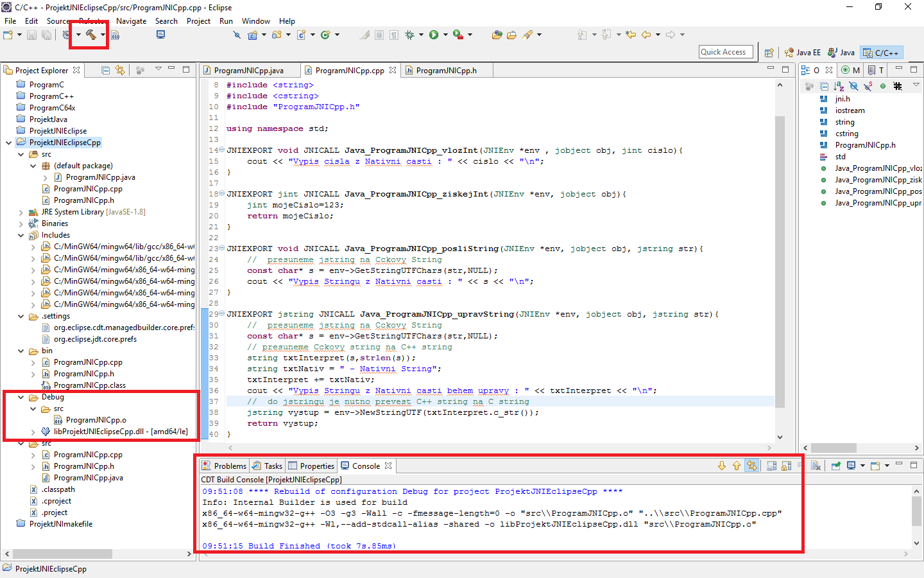Open the C/C++ perspective button
924x578 pixels.
[881, 52]
